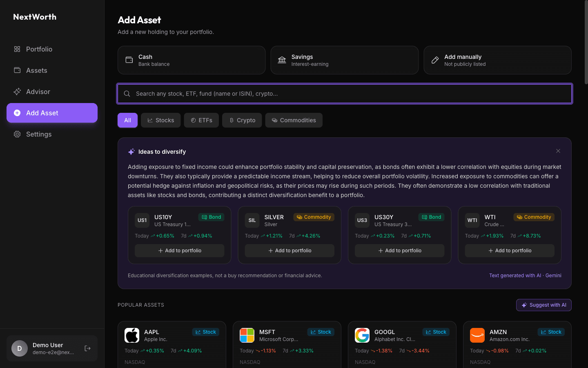
Task: Click Suggest with AI button
Action: [544, 305]
